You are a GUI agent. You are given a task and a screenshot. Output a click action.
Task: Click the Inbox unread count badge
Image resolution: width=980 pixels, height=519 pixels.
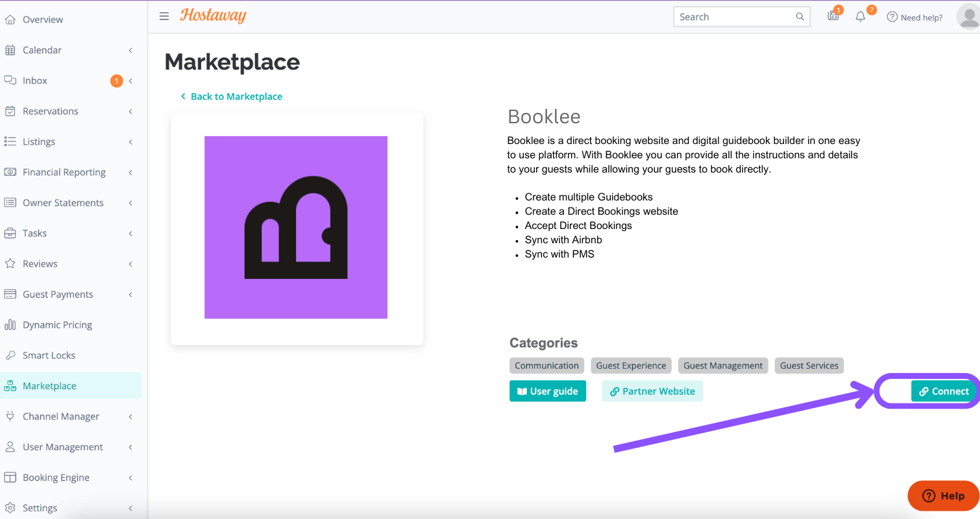coord(116,80)
